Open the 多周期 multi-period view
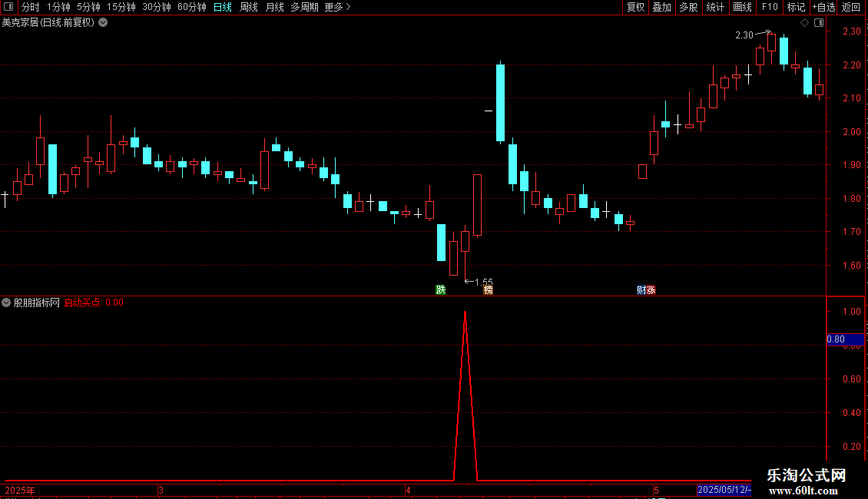Image resolution: width=868 pixels, height=499 pixels. (304, 7)
